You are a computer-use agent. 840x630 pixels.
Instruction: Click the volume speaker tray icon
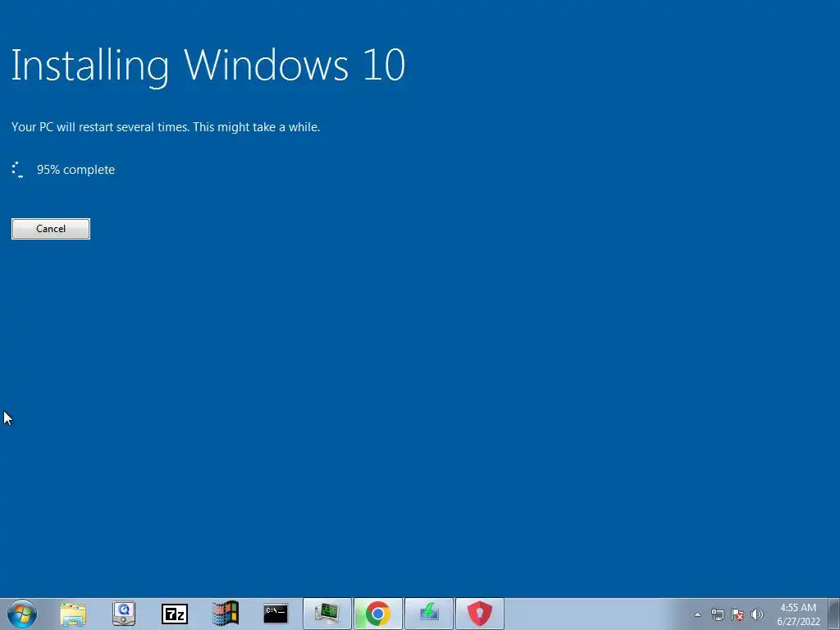756,614
